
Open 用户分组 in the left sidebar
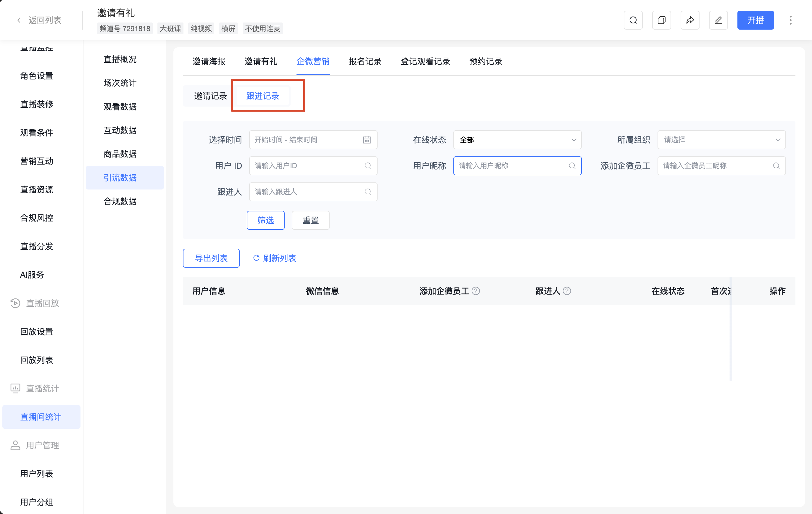pos(37,502)
